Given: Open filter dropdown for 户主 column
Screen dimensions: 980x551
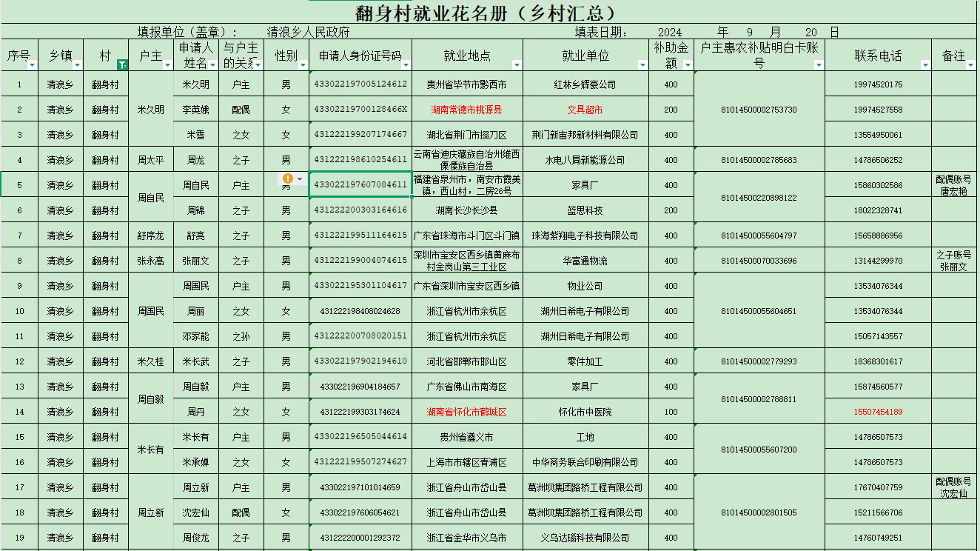Looking at the screenshot, I should pyautogui.click(x=168, y=65).
